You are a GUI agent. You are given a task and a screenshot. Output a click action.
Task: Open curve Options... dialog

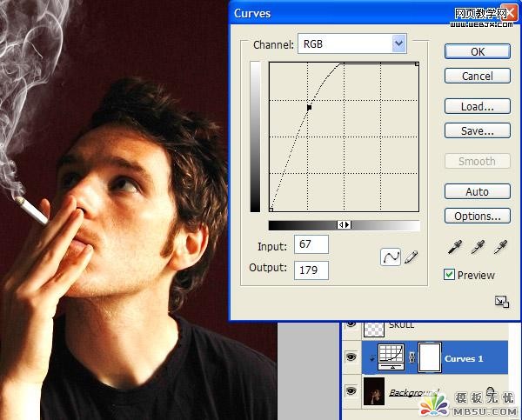(477, 217)
